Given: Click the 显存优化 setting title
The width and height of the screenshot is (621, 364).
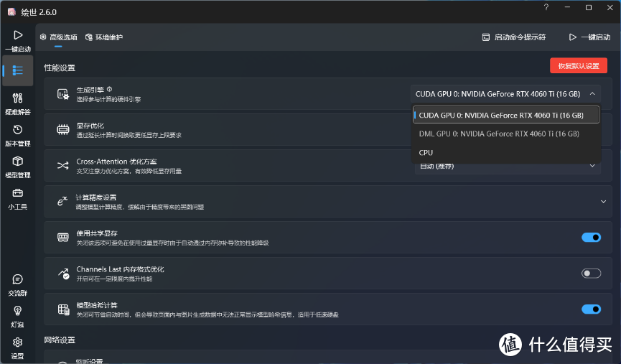Looking at the screenshot, I should [x=90, y=126].
